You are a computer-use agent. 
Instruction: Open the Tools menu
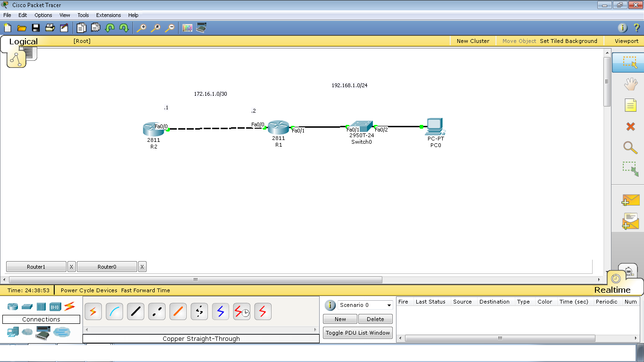(x=83, y=15)
